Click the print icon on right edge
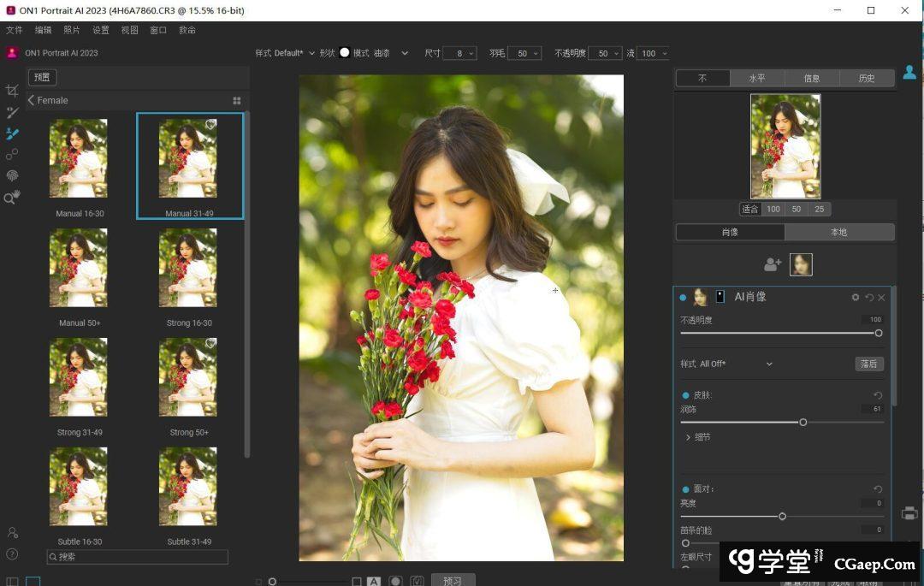The width and height of the screenshot is (924, 586). tap(909, 513)
